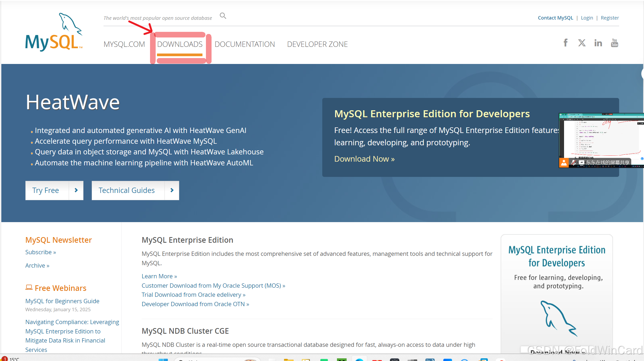This screenshot has height=361, width=644.
Task: Click arrow beside Try Free button
Action: [76, 190]
